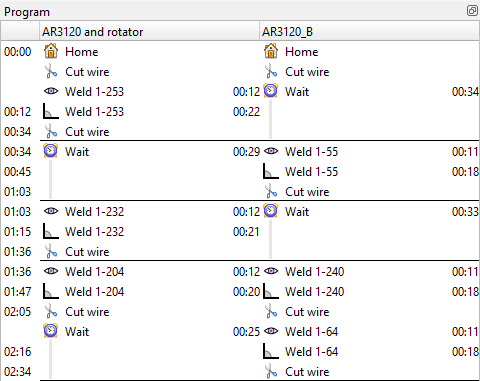
Task: Click the AR3120_B column header
Action: 370,31
